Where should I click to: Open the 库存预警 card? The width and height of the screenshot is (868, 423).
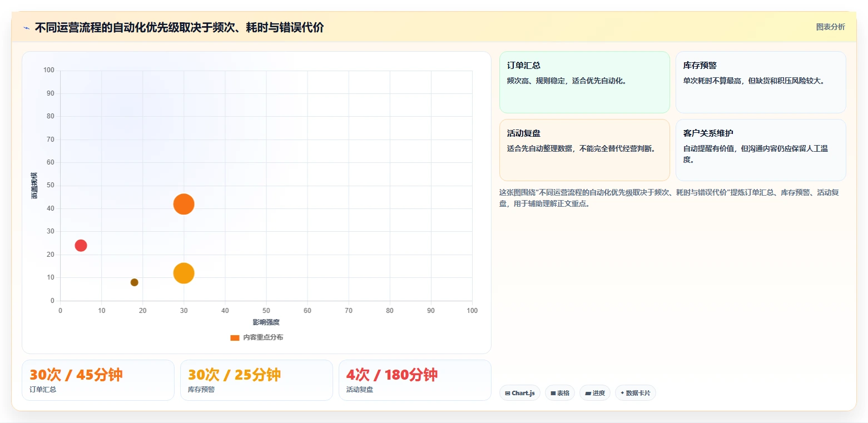click(x=761, y=82)
